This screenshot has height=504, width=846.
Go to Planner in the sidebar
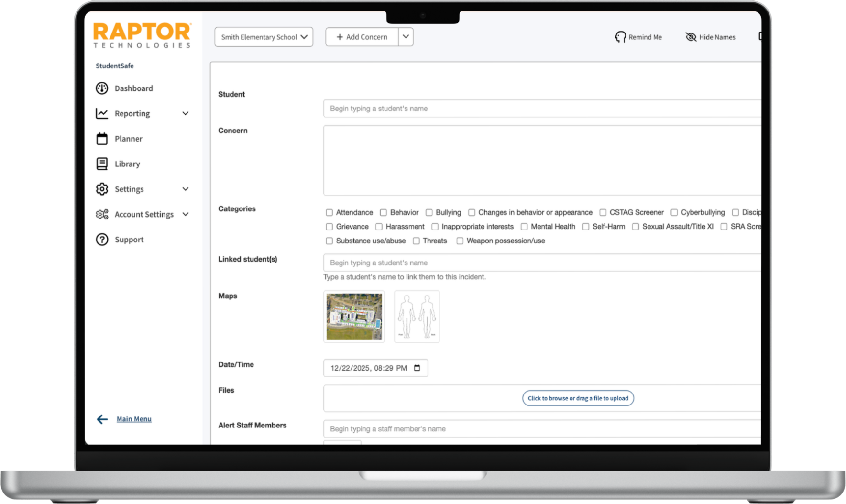coord(128,139)
